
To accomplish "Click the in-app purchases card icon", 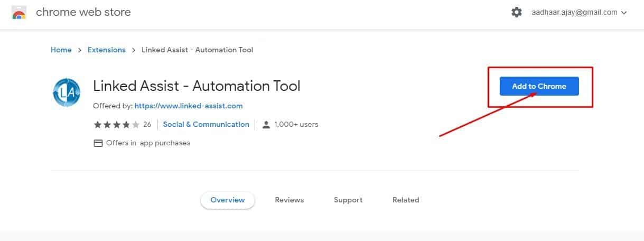I will [x=98, y=143].
